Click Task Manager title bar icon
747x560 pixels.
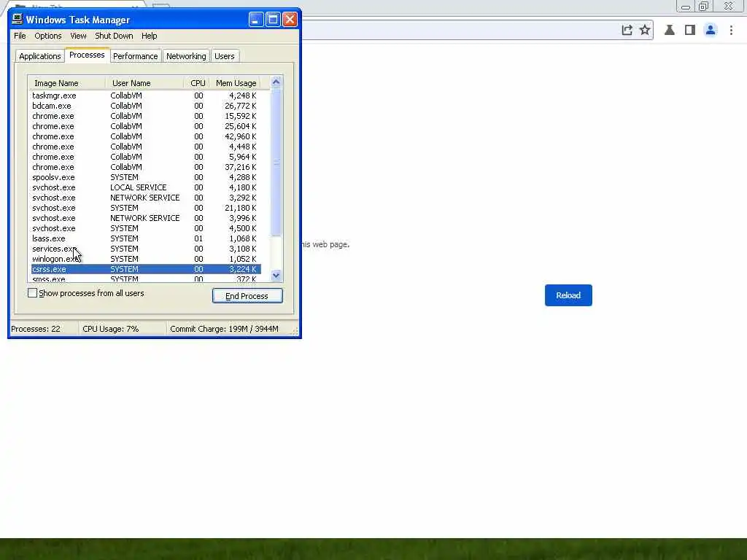click(18, 19)
